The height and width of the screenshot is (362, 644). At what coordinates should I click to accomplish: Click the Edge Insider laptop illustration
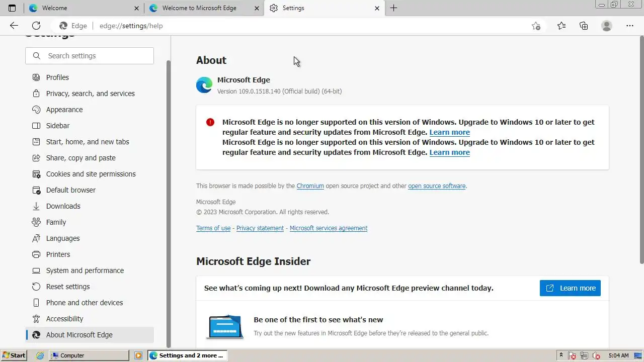[225, 327]
